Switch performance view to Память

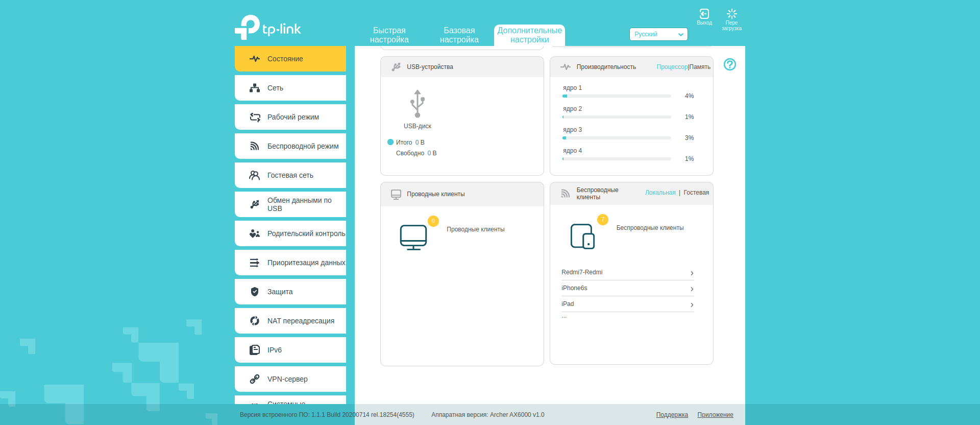tap(700, 67)
